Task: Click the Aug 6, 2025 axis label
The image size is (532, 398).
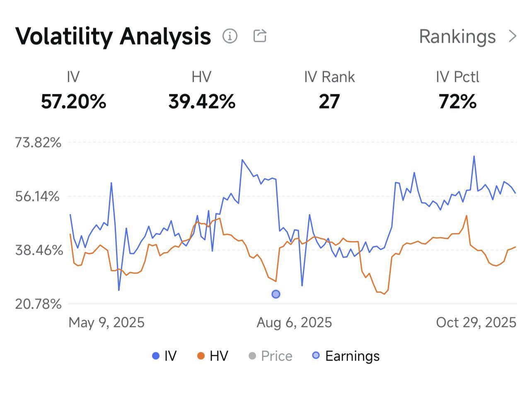Action: [294, 322]
